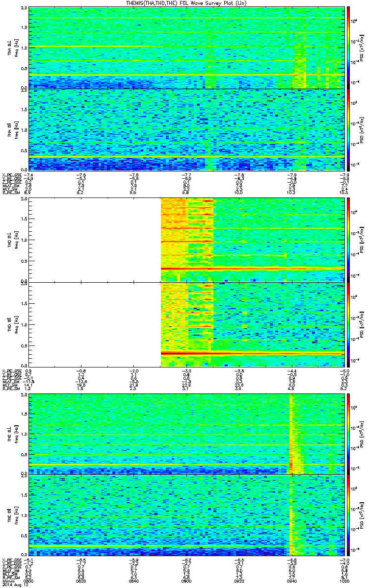Click the '2.0' frequency tick of the THA BL panel
This screenshot has height=588, width=368.
(24, 9)
